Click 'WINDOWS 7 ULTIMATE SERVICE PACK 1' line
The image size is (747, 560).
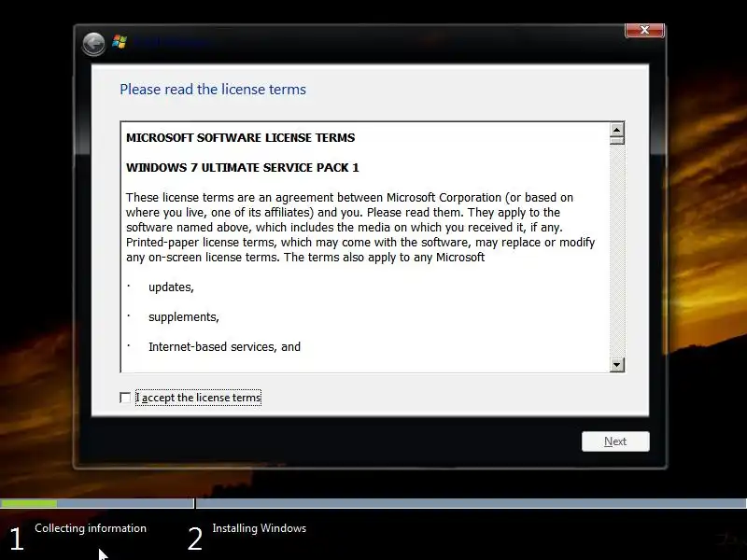243,168
